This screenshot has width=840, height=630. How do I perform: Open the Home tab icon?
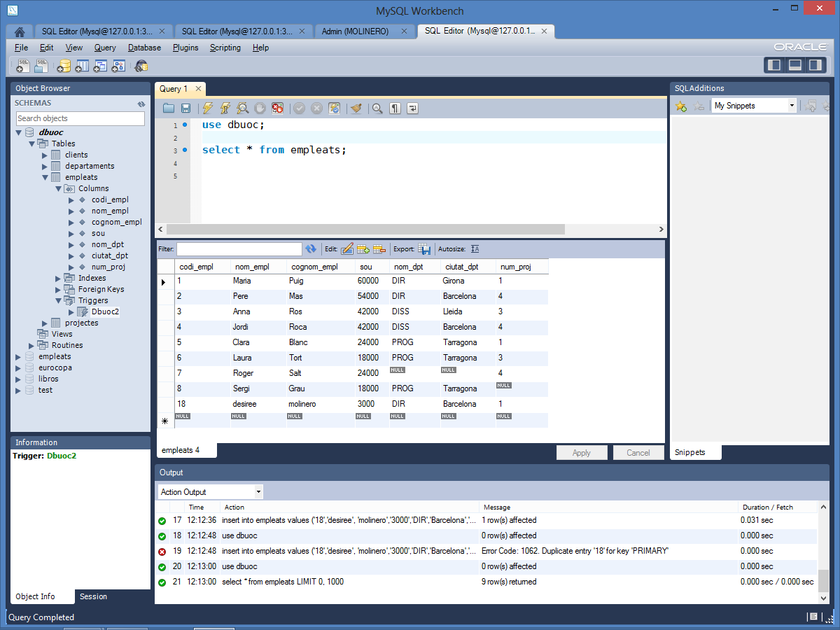(20, 31)
